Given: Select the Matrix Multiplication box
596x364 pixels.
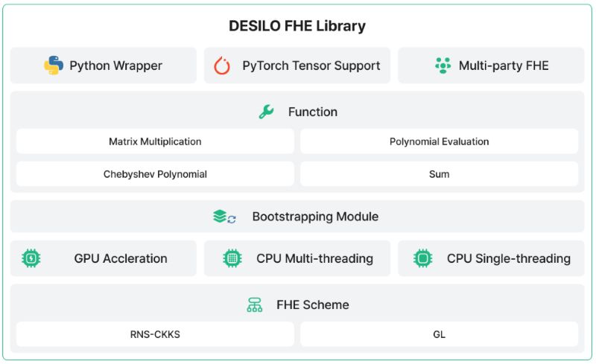Looking at the screenshot, I should click(155, 141).
